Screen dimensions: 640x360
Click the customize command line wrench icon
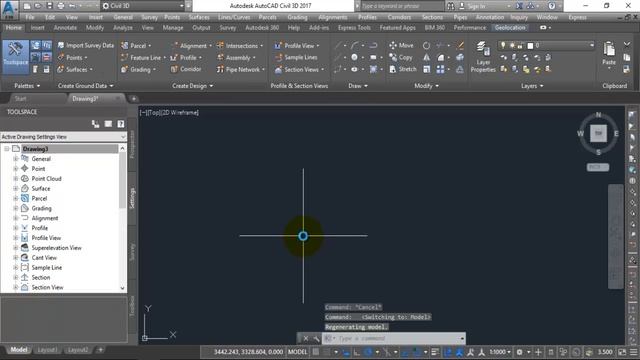pyautogui.click(x=316, y=338)
